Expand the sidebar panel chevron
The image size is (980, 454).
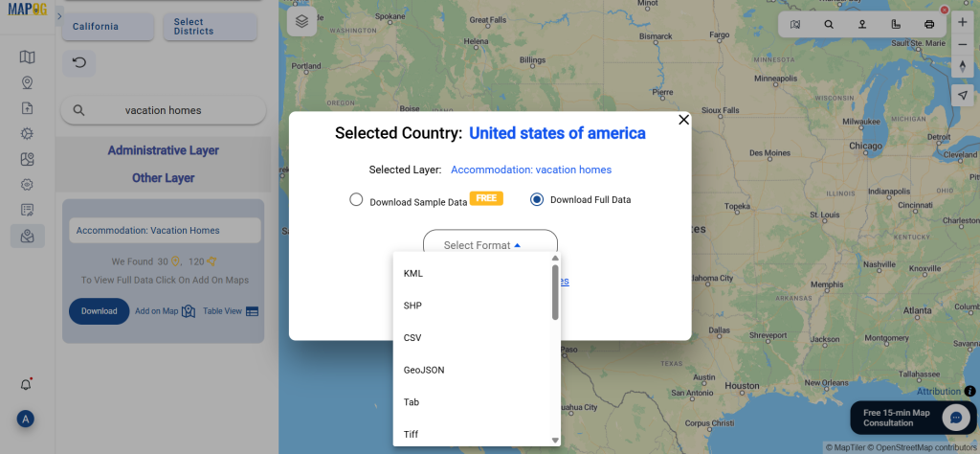click(x=59, y=16)
